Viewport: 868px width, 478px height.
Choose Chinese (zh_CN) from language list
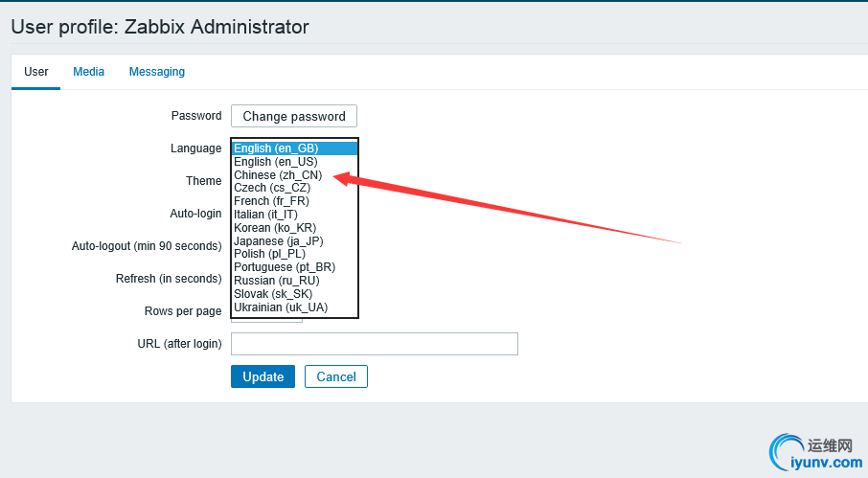pyautogui.click(x=278, y=175)
